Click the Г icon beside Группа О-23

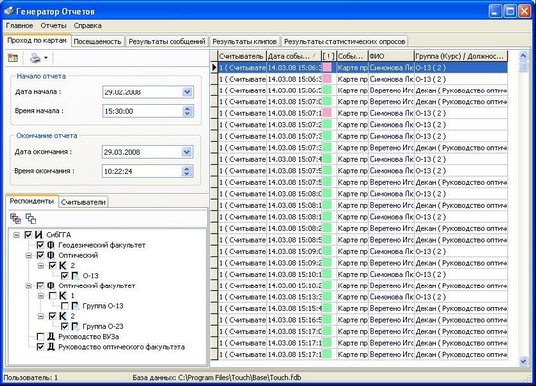75,327
